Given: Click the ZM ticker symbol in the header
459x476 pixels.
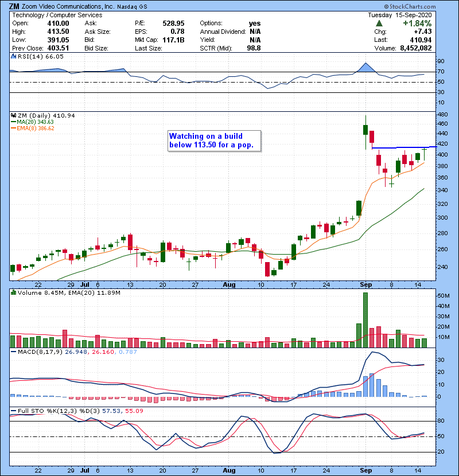Looking at the screenshot, I should pyautogui.click(x=14, y=6).
